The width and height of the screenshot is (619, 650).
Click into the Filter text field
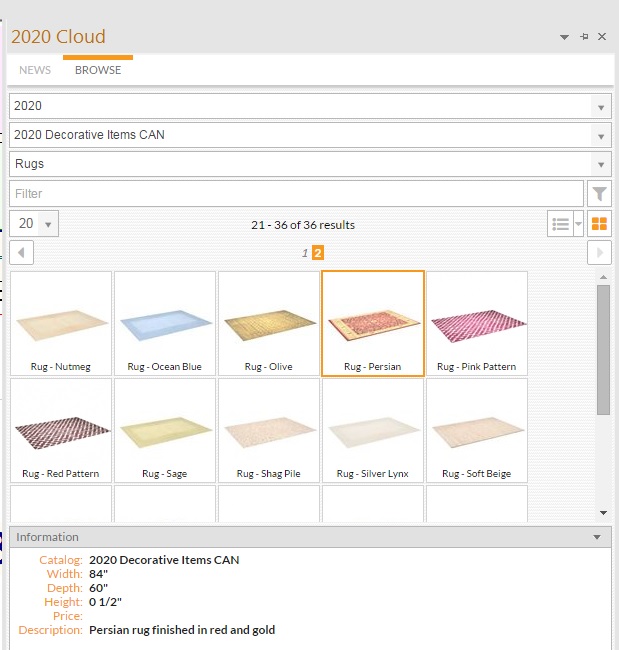coord(296,194)
